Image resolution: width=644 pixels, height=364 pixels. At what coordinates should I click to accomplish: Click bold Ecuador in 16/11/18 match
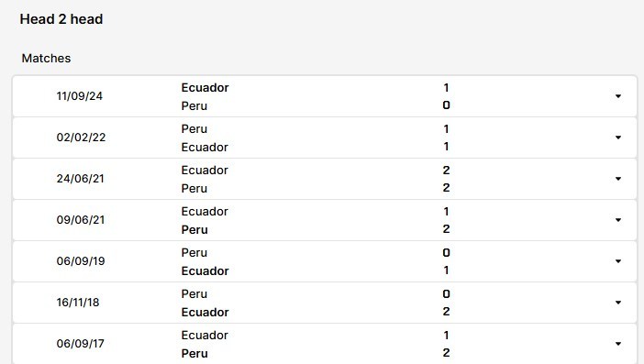(x=205, y=312)
